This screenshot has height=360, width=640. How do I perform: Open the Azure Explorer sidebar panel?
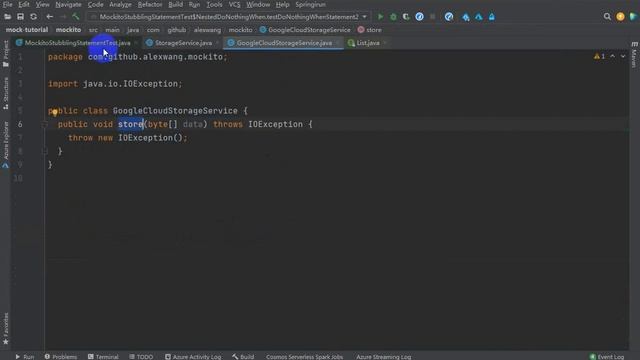click(6, 145)
